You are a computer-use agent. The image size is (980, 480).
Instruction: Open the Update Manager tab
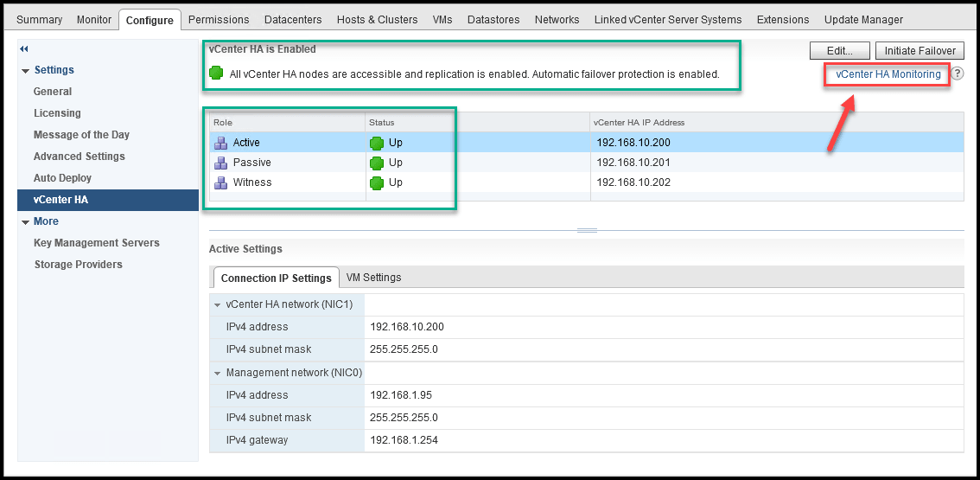863,19
